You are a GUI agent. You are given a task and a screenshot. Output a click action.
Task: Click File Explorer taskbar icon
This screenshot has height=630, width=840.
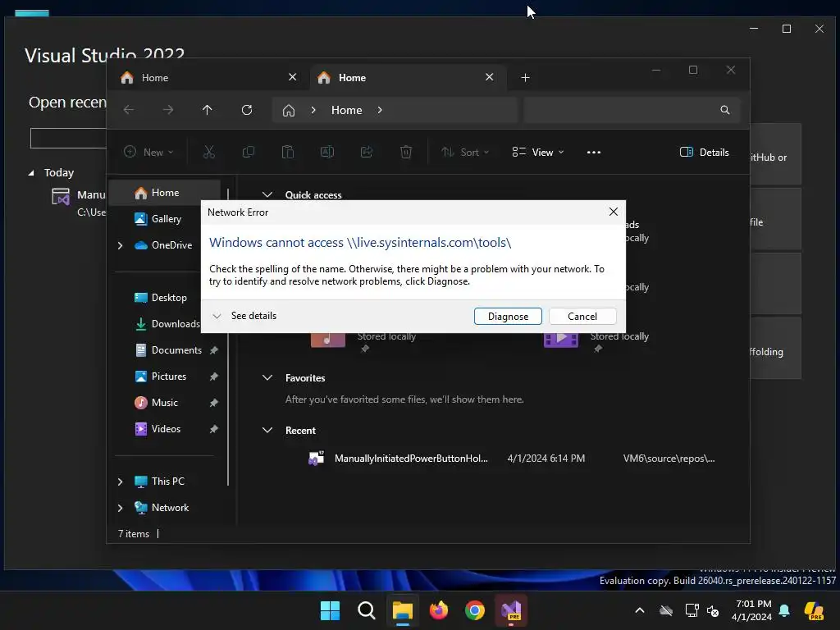(402, 610)
